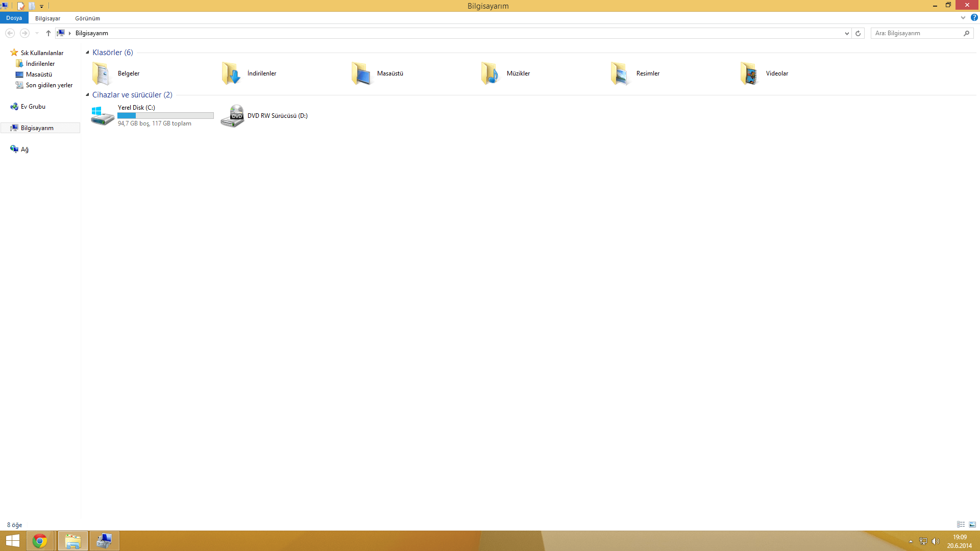The width and height of the screenshot is (980, 551).
Task: Switch to the details view in the status bar
Action: click(x=961, y=524)
